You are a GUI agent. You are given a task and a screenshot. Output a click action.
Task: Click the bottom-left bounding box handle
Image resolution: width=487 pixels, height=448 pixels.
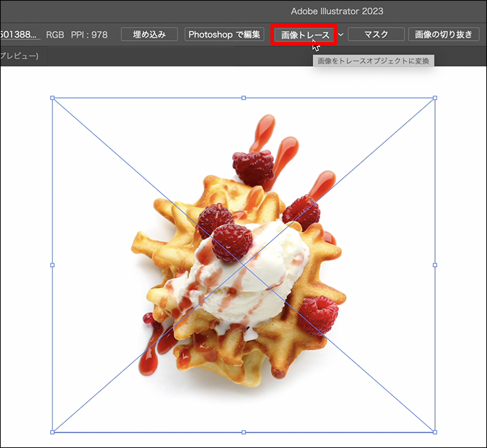point(53,432)
